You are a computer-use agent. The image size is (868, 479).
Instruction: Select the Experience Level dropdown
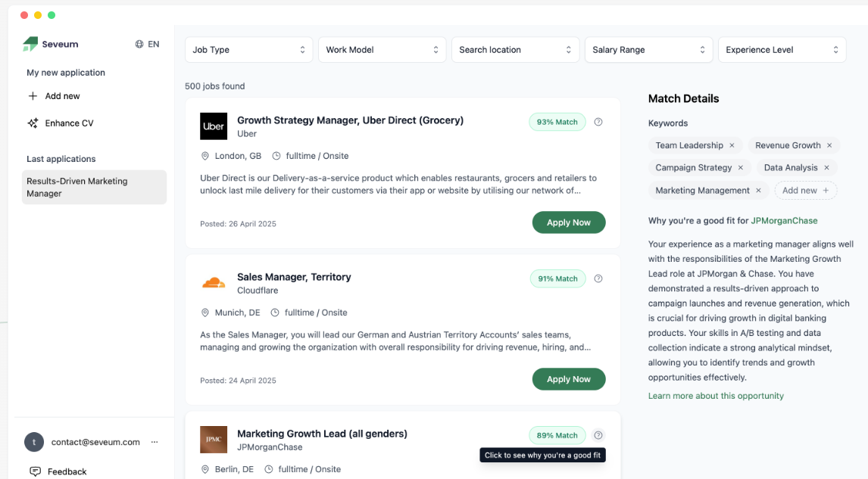tap(782, 50)
